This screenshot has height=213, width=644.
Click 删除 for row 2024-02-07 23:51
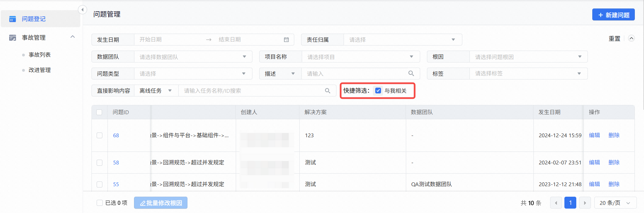[614, 162]
